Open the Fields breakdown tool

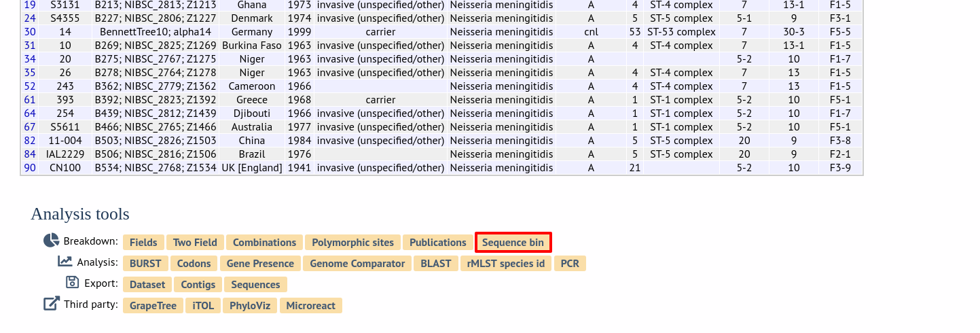point(143,243)
